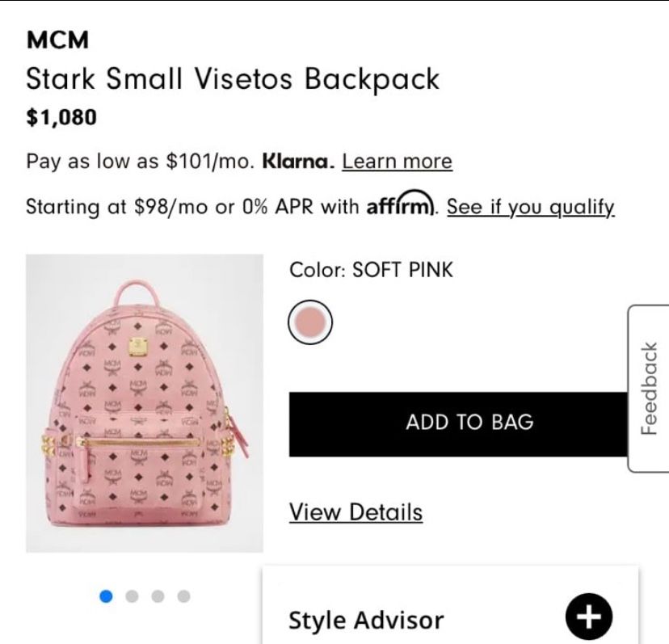
Task: Open the Feedback side tab
Action: click(649, 388)
